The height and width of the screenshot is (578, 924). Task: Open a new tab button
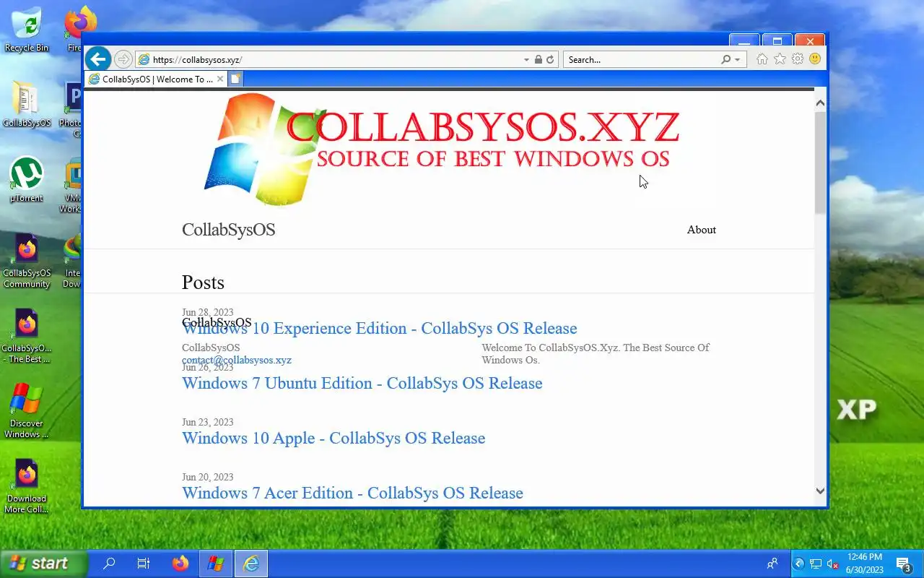pyautogui.click(x=235, y=79)
